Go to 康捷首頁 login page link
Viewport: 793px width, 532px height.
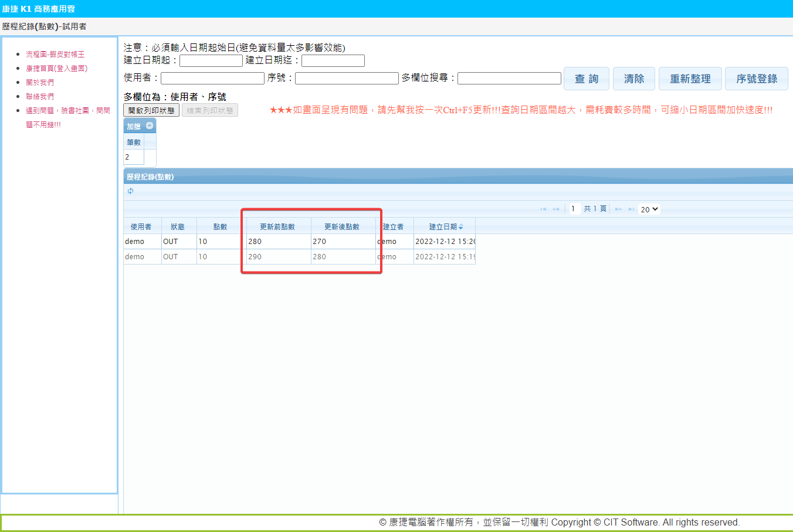click(x=56, y=69)
